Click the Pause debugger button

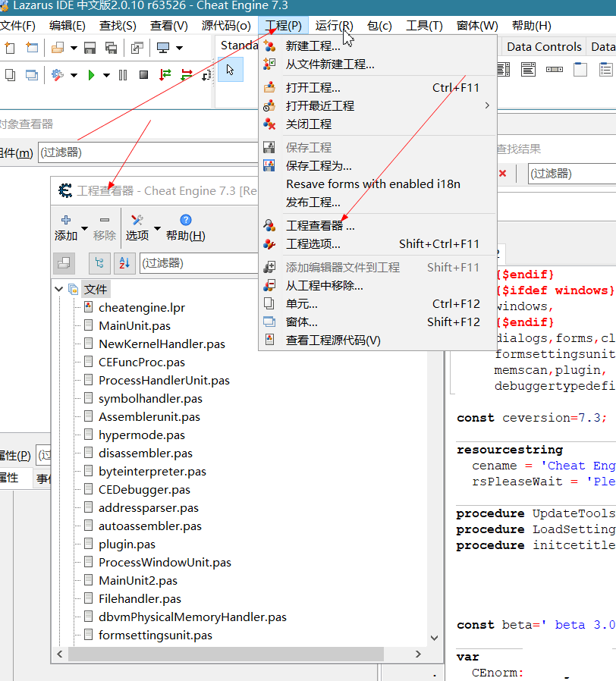(x=123, y=75)
